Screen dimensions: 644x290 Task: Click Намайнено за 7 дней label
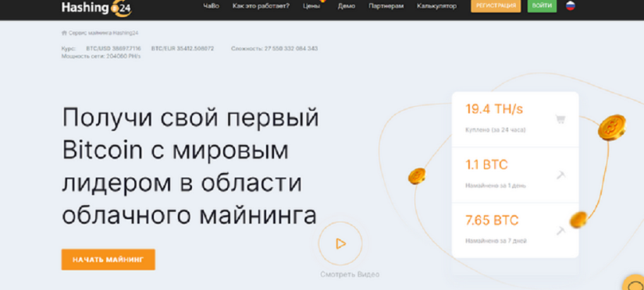(496, 241)
